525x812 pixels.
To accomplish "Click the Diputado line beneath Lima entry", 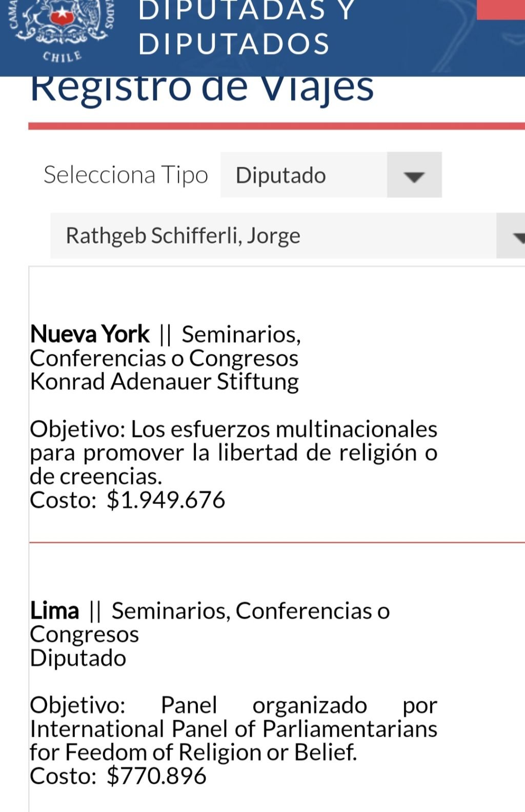I will [x=78, y=658].
